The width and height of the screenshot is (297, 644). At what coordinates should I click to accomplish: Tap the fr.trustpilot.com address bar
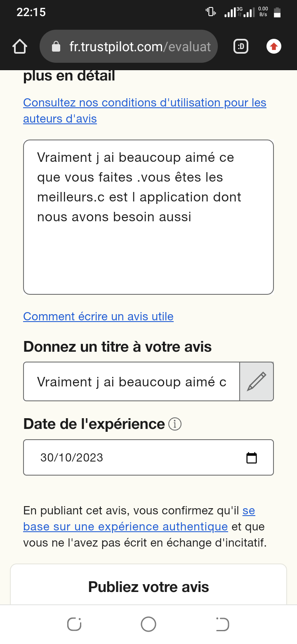(x=139, y=47)
